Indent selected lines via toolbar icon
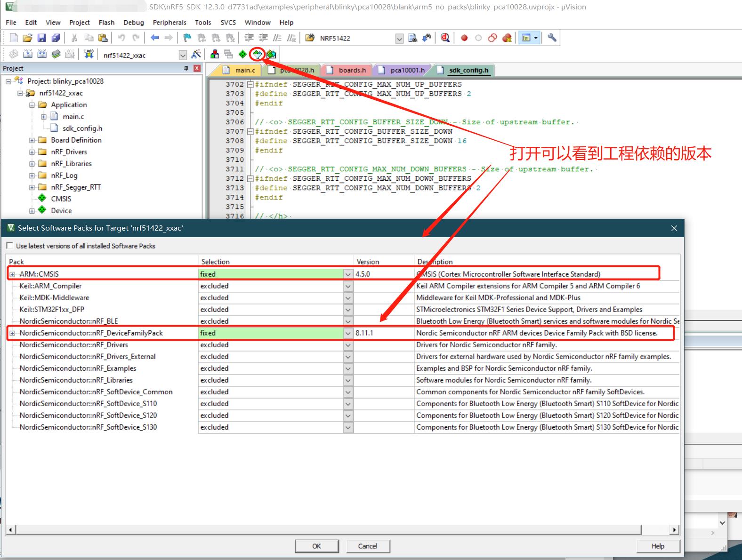Screen dimensions: 742x560 pos(249,38)
